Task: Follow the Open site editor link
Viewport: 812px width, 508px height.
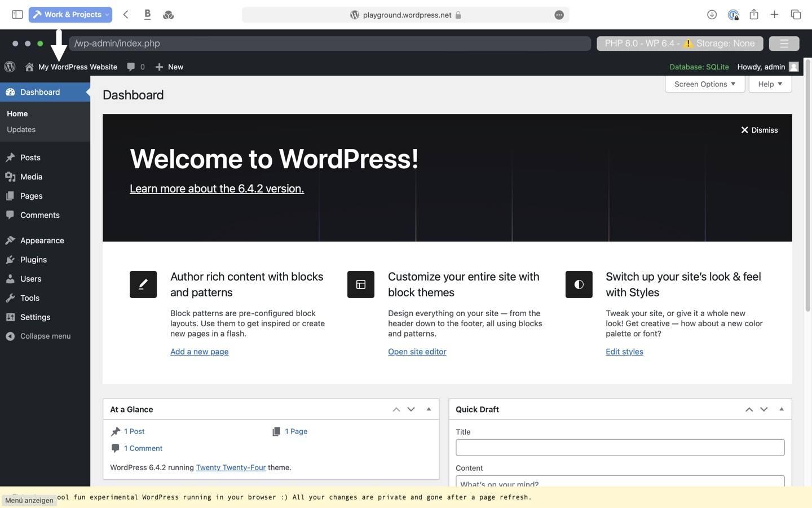Action: 417,352
